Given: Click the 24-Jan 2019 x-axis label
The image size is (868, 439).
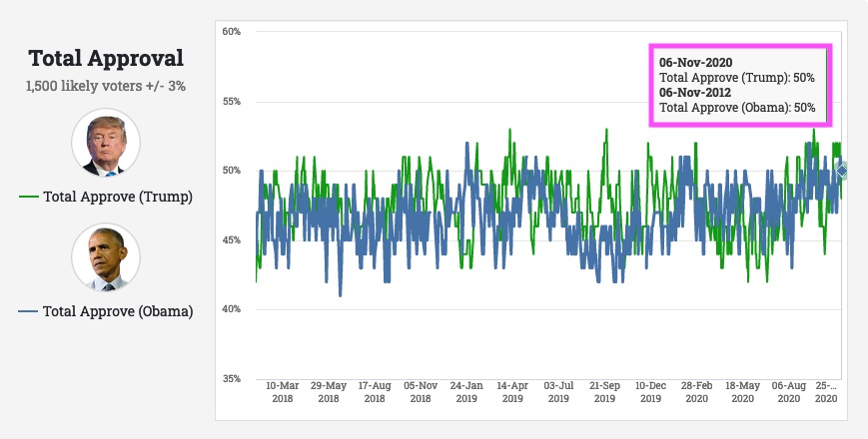Looking at the screenshot, I should click(x=466, y=392).
